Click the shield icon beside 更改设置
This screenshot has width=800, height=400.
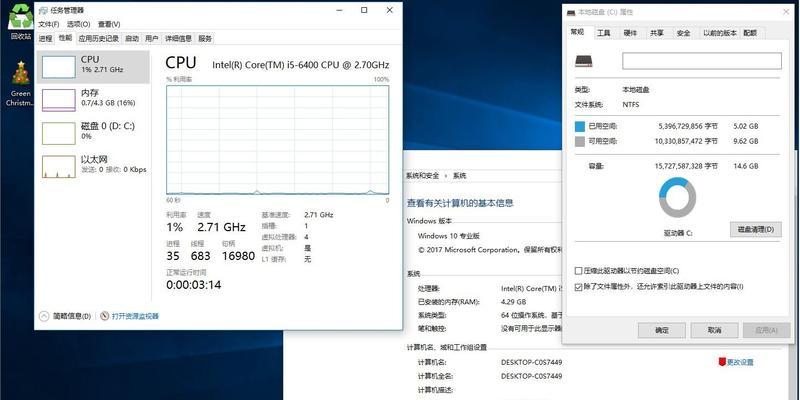coord(721,362)
